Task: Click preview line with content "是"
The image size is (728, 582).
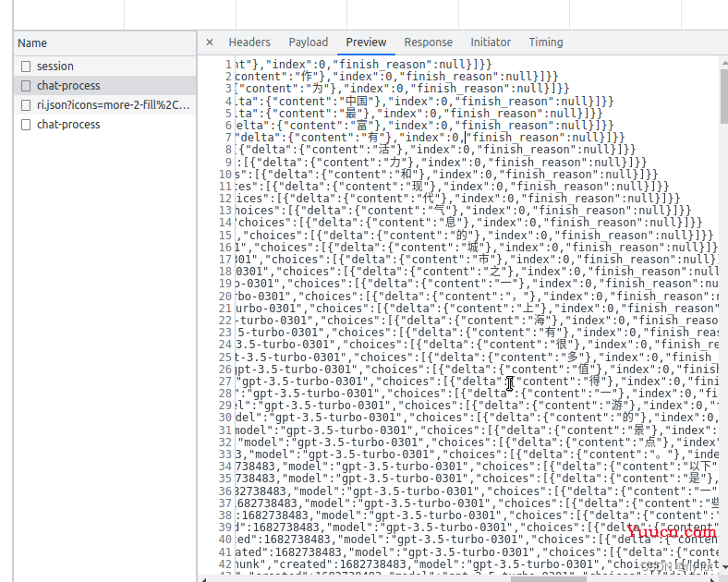Action: pyautogui.click(x=477, y=479)
